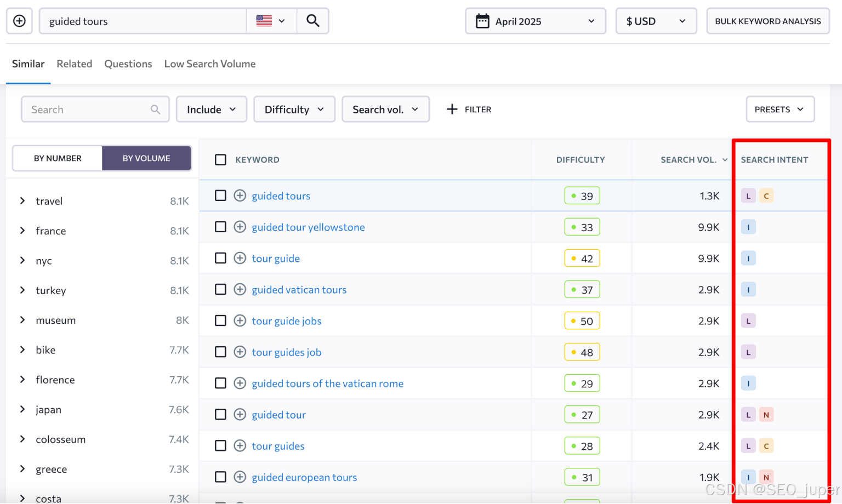Open the Difficulty filter dropdown
This screenshot has height=504, width=842.
294,109
